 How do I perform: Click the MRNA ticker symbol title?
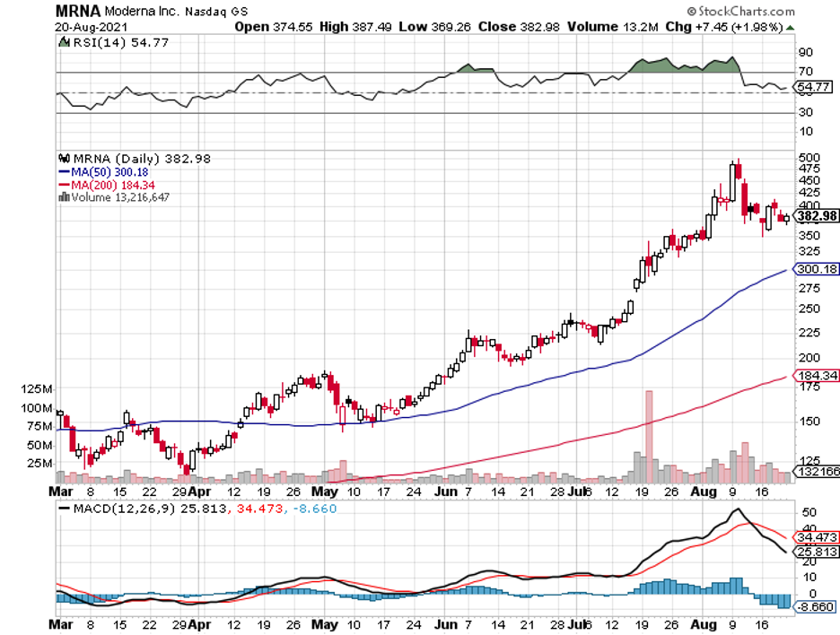(74, 11)
